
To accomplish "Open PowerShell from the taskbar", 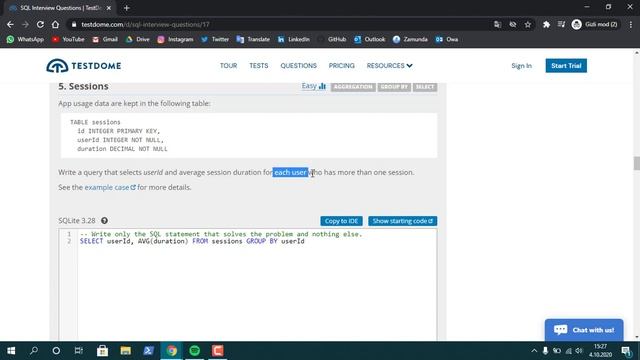I will pyautogui.click(x=149, y=351).
